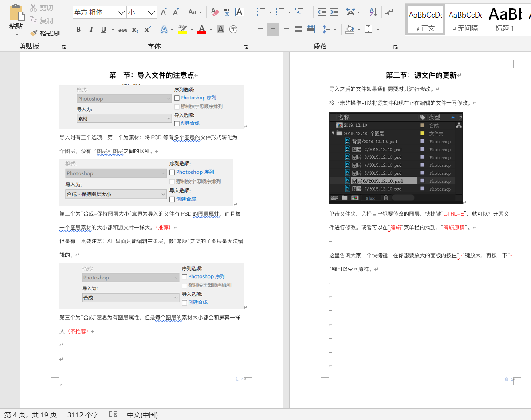Screen dimensions: 531x420
Task: Click the Copy (复制) button
Action: tap(41, 21)
